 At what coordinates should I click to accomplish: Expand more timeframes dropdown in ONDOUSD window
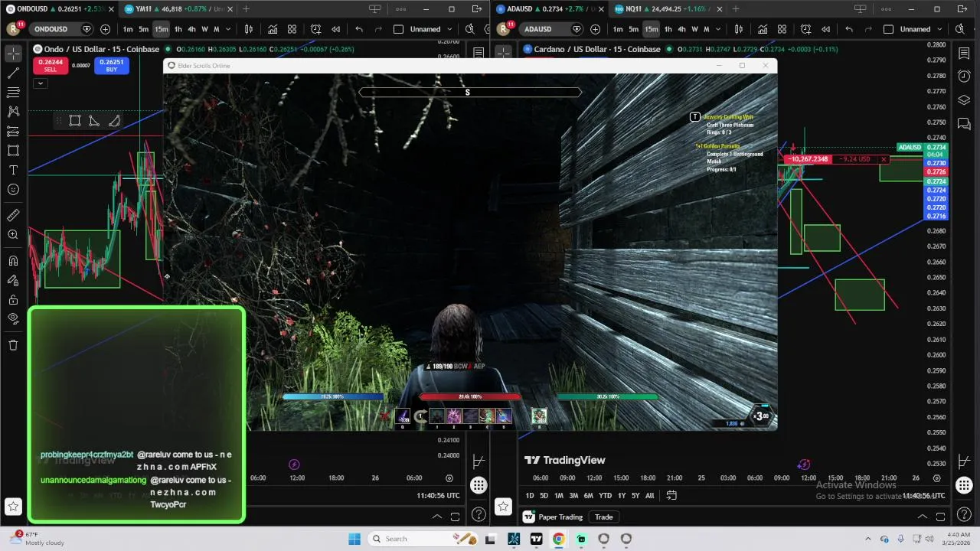[x=229, y=29]
